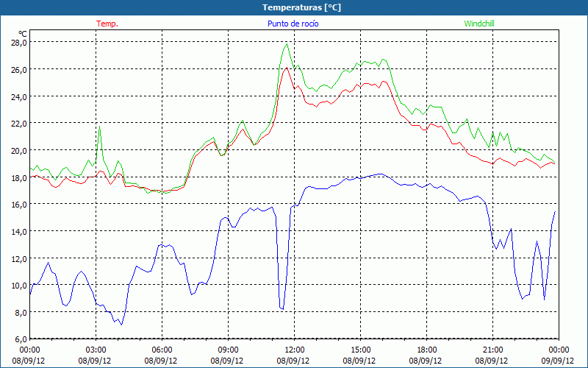The height and width of the screenshot is (368, 588).
Task: Click the 12:00 time axis label
Action: tap(295, 350)
